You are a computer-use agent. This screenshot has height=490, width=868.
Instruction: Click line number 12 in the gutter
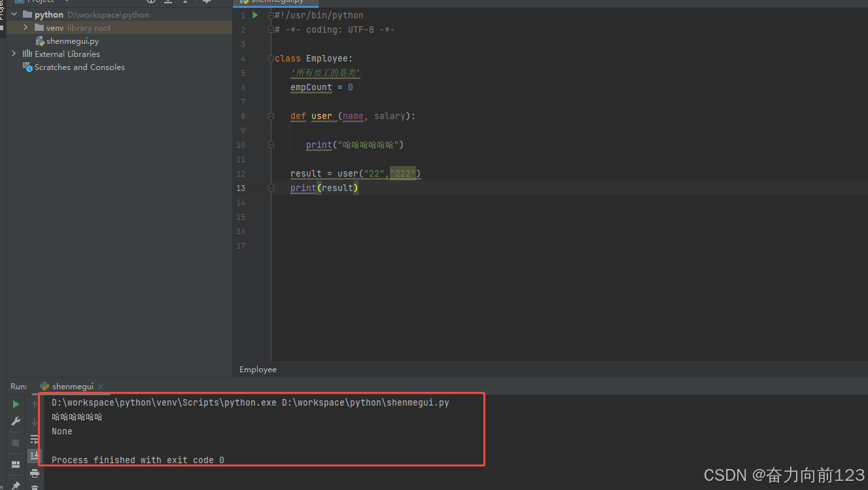(x=241, y=173)
